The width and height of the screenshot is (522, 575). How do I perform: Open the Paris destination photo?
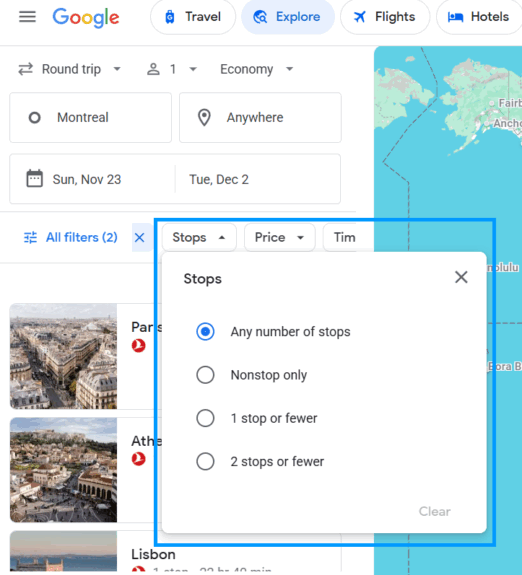(x=63, y=356)
